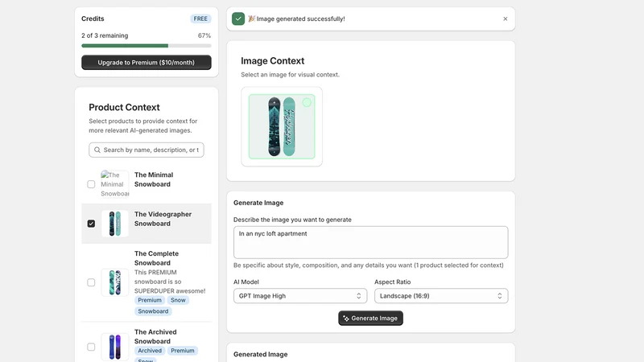Select the snowboard image context thumbnail
This screenshot has height=362, width=644.
point(282,126)
